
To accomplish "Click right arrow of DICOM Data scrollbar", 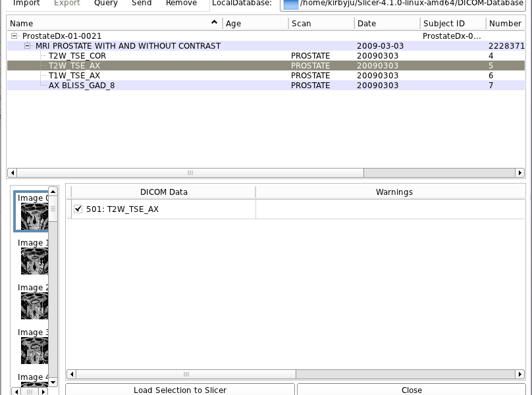I will click(x=519, y=375).
